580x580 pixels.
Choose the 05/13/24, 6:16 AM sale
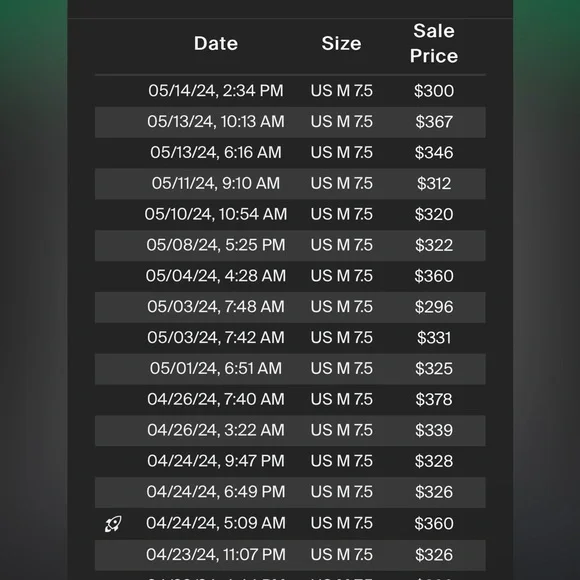(x=290, y=153)
